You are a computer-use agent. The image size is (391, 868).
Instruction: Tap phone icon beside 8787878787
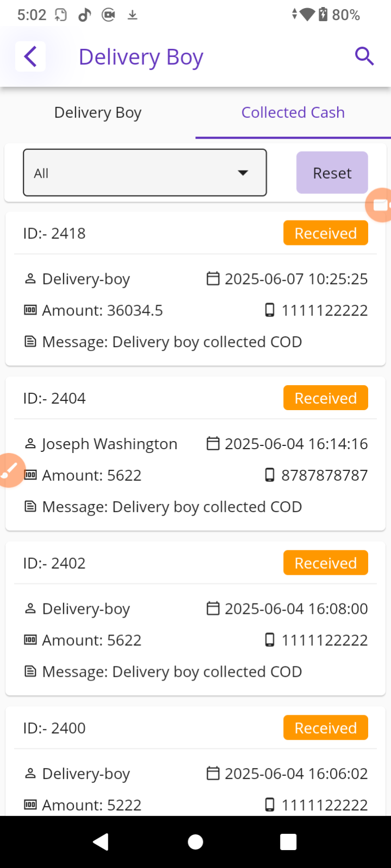[269, 475]
